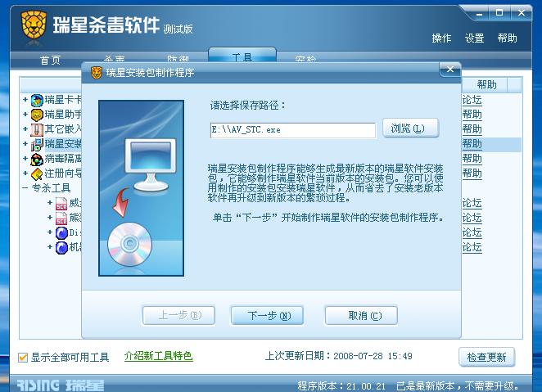
Task: Click the 威 tool SCR icon
Action: [61, 204]
